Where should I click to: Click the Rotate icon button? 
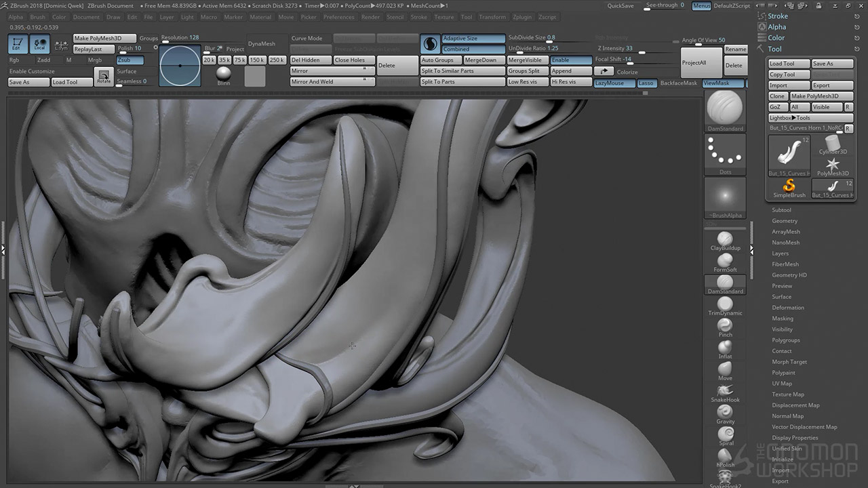click(103, 77)
